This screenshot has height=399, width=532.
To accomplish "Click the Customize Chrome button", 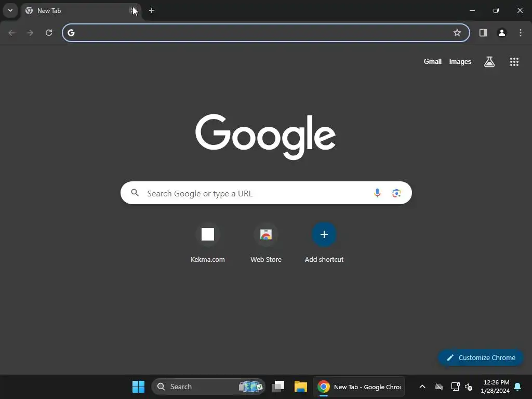I will [481, 357].
